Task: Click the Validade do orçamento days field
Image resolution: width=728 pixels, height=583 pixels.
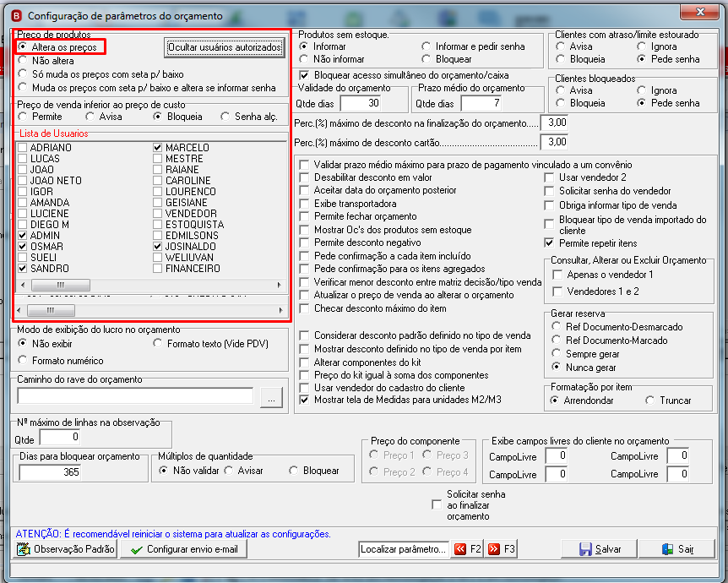Action: [361, 103]
